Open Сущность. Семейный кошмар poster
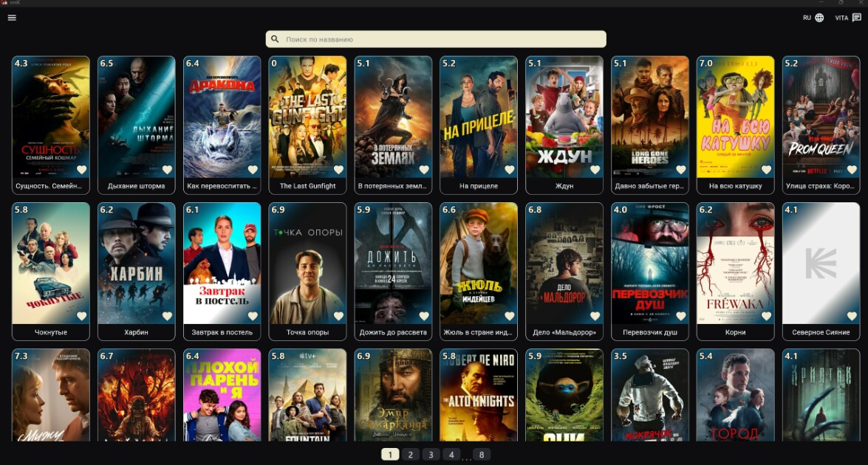Screen dimensions: 868x465 click(50, 117)
